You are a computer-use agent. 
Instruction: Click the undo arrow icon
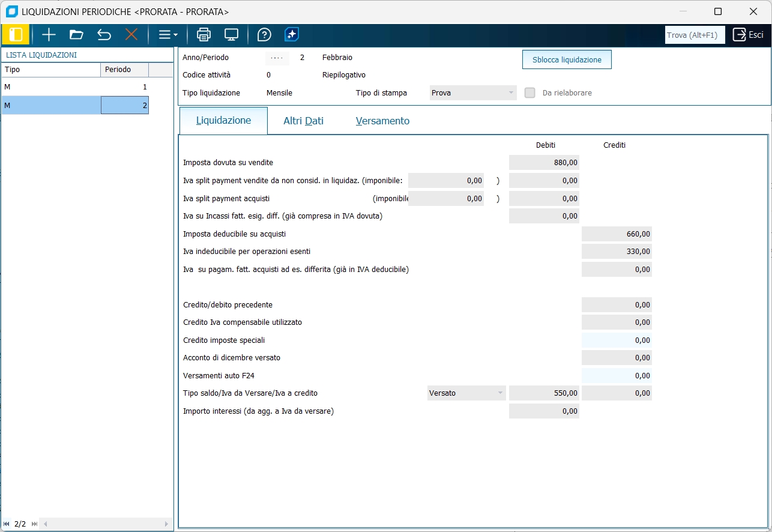pyautogui.click(x=104, y=35)
